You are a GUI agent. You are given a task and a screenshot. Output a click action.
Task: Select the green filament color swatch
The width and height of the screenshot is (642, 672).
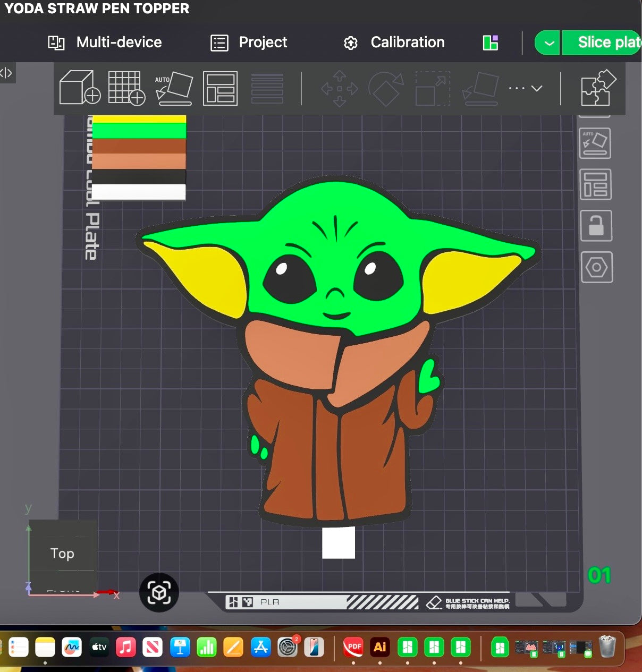(x=139, y=131)
